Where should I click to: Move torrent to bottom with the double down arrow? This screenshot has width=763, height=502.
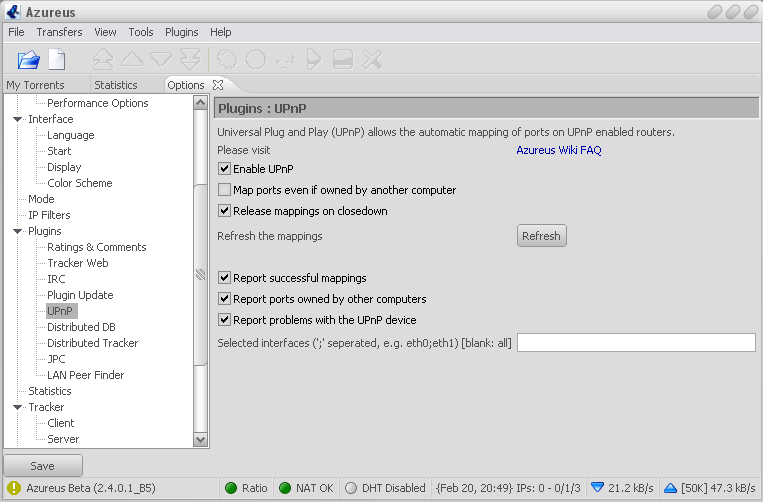(190, 60)
